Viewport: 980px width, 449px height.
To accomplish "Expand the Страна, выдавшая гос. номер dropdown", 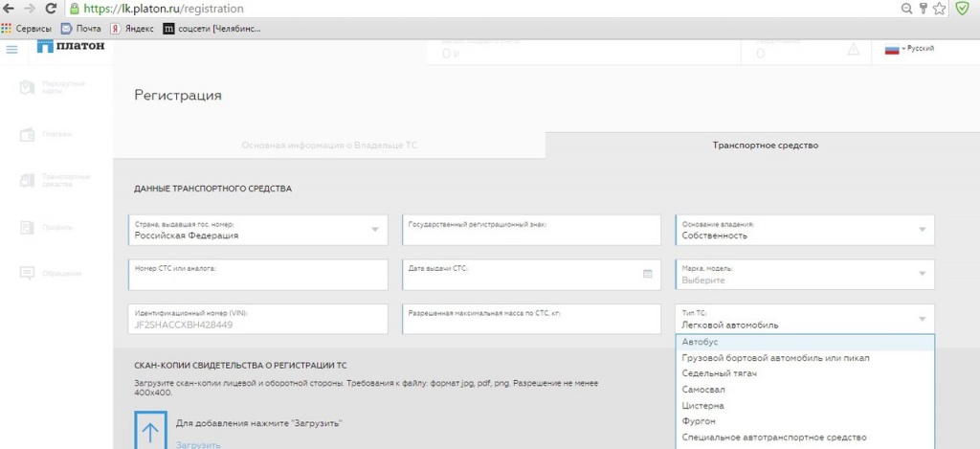I will (374, 229).
